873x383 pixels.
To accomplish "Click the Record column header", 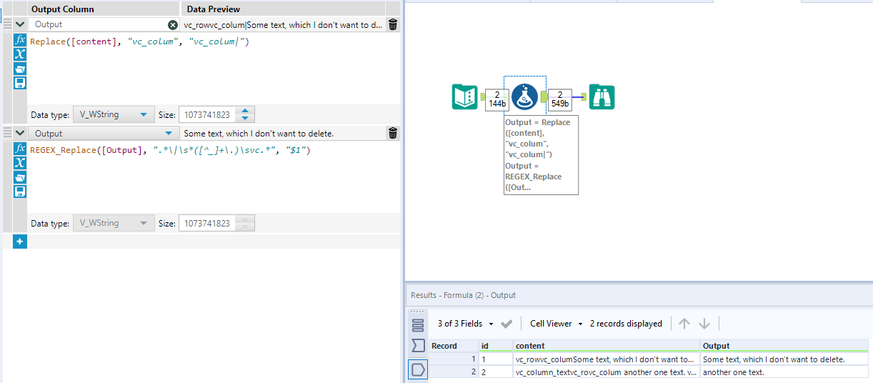I will coord(454,346).
